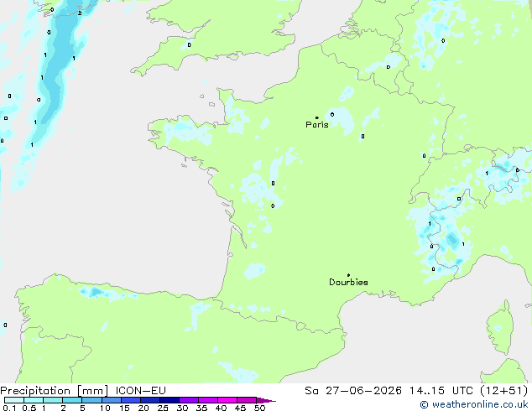Click the 15–20 mm blue legend swatch
This screenshot has width=532, height=411.
pyautogui.click(x=131, y=400)
